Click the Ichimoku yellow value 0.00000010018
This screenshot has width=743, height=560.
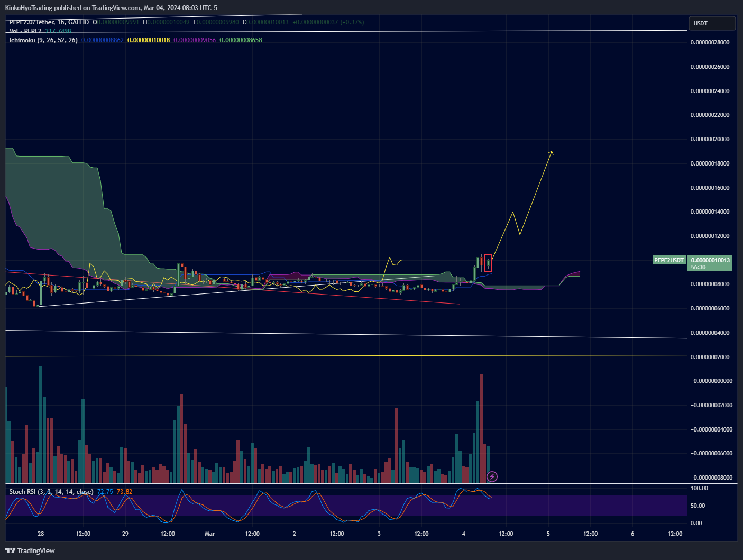point(149,40)
